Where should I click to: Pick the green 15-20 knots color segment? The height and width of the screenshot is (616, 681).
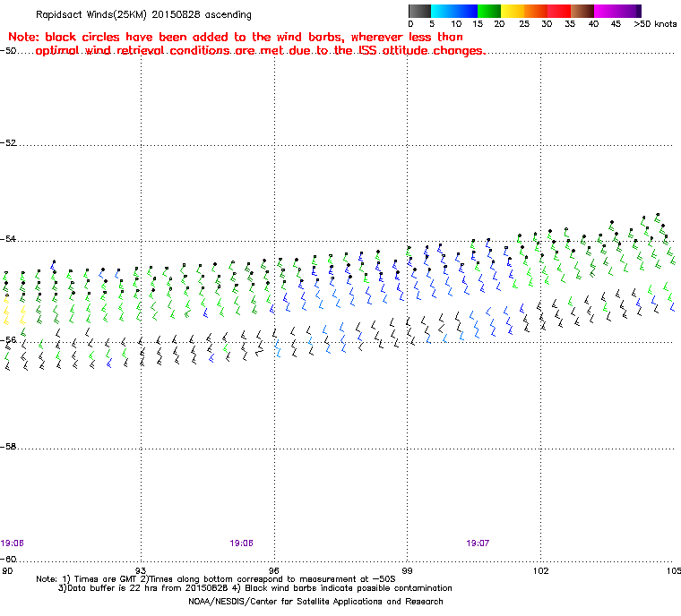(x=489, y=11)
